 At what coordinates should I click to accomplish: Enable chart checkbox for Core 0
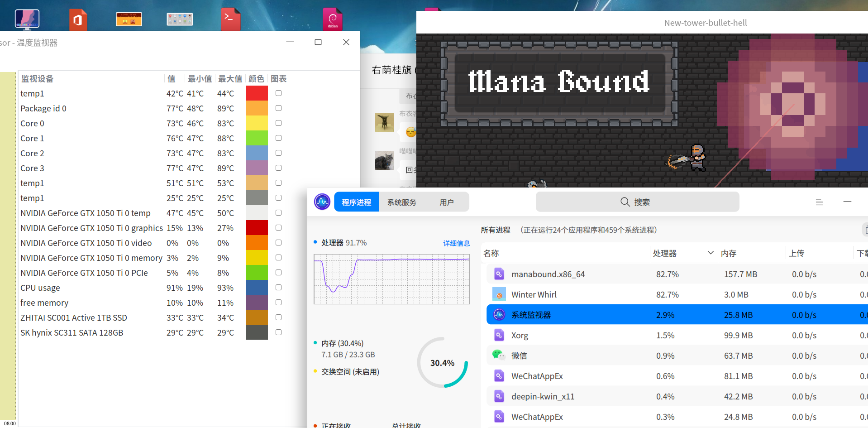[278, 123]
